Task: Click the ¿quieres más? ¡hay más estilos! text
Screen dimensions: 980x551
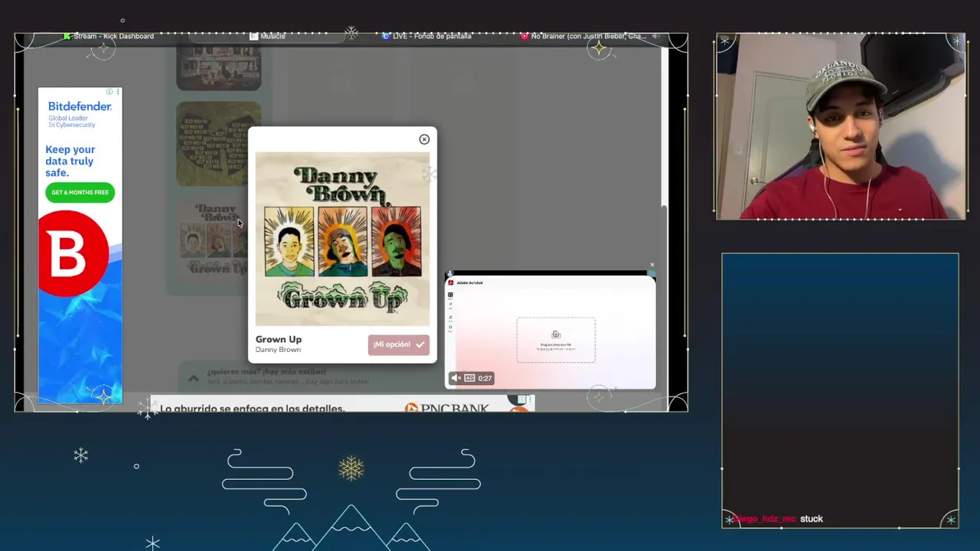Action: (x=266, y=372)
